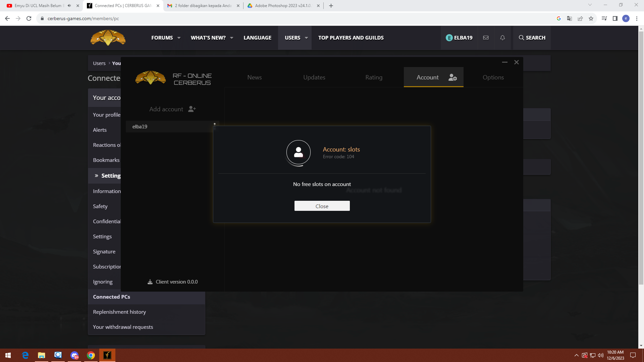Open the Options tab in launcher
Viewport: 644px width, 362px height.
click(x=493, y=77)
